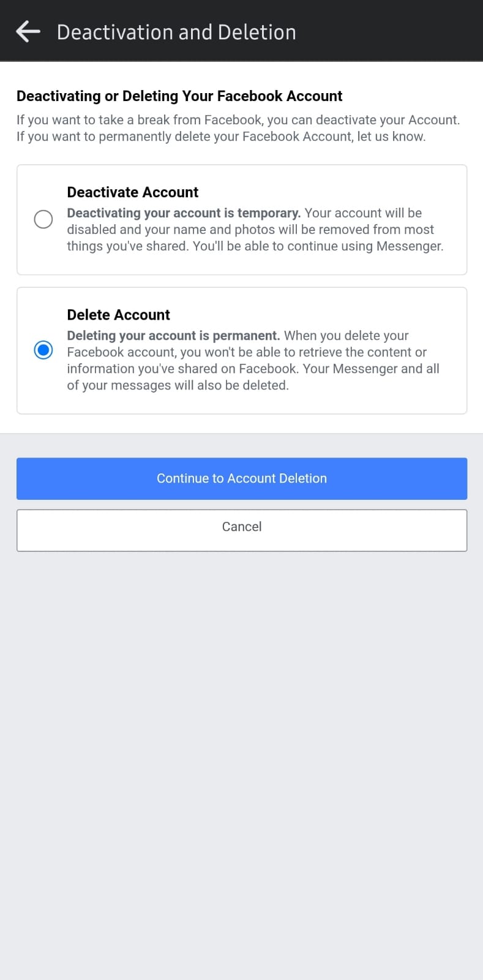483x980 pixels.
Task: Click the "Deactivate Account" option title
Action: [x=132, y=192]
